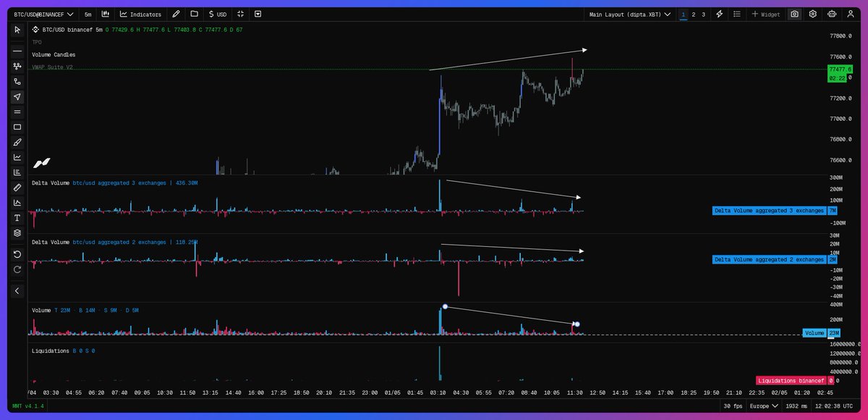Add a new Widget
The width and height of the screenshot is (868, 420).
pyautogui.click(x=766, y=14)
